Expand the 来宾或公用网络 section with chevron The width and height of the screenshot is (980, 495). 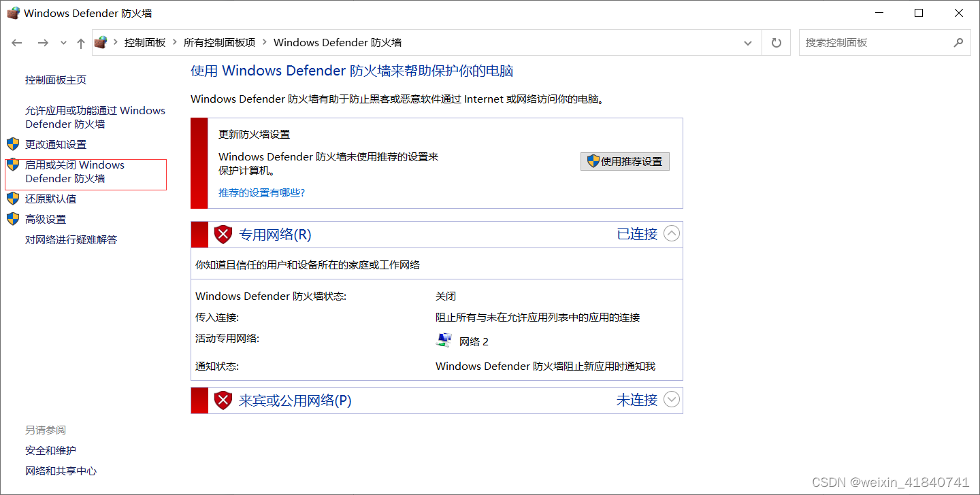tap(672, 399)
